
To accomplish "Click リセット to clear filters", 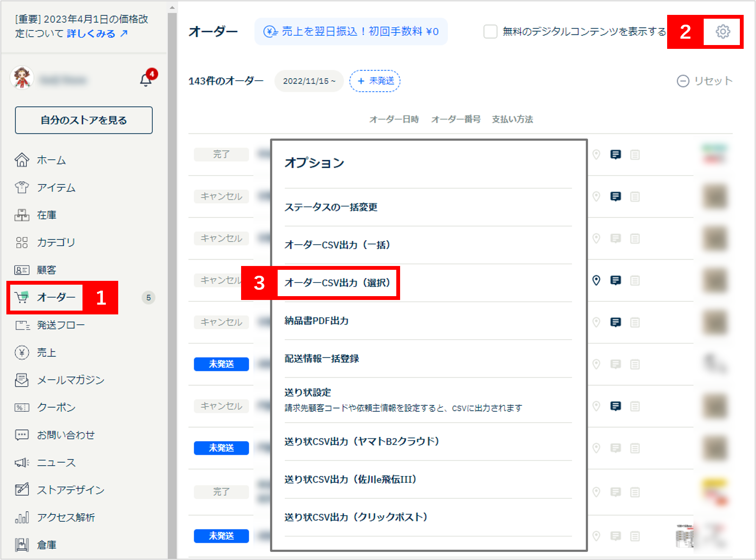I will point(705,81).
